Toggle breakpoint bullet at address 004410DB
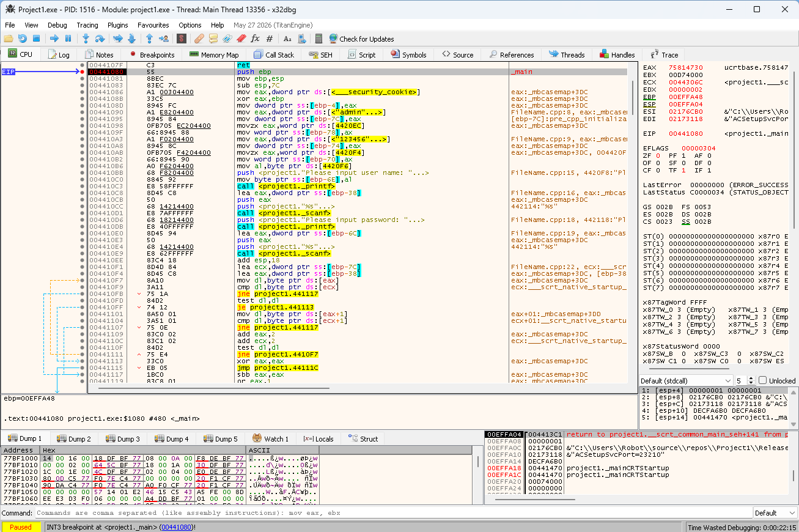Viewport: 799px width, 532px height. coord(83,226)
